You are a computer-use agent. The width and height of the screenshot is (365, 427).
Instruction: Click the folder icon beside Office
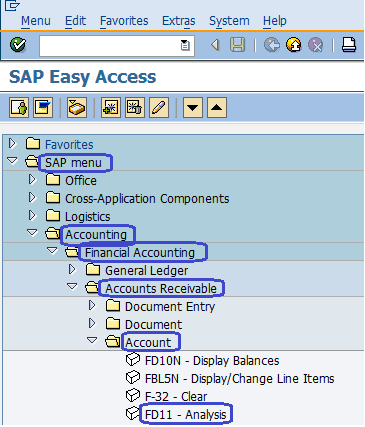[53, 180]
